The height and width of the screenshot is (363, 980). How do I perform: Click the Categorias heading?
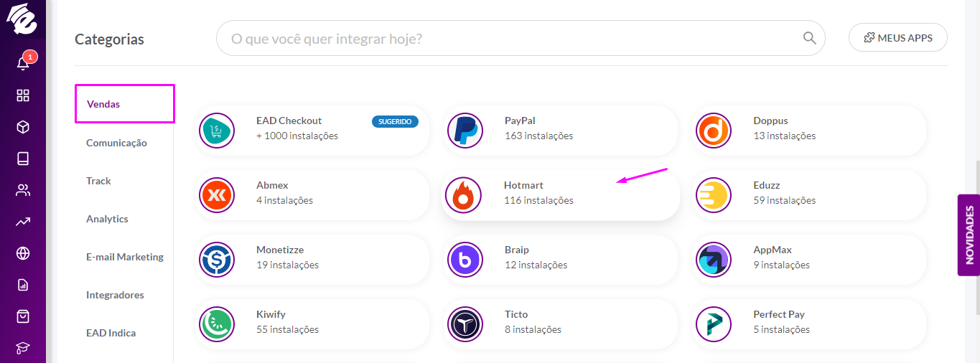(x=109, y=39)
